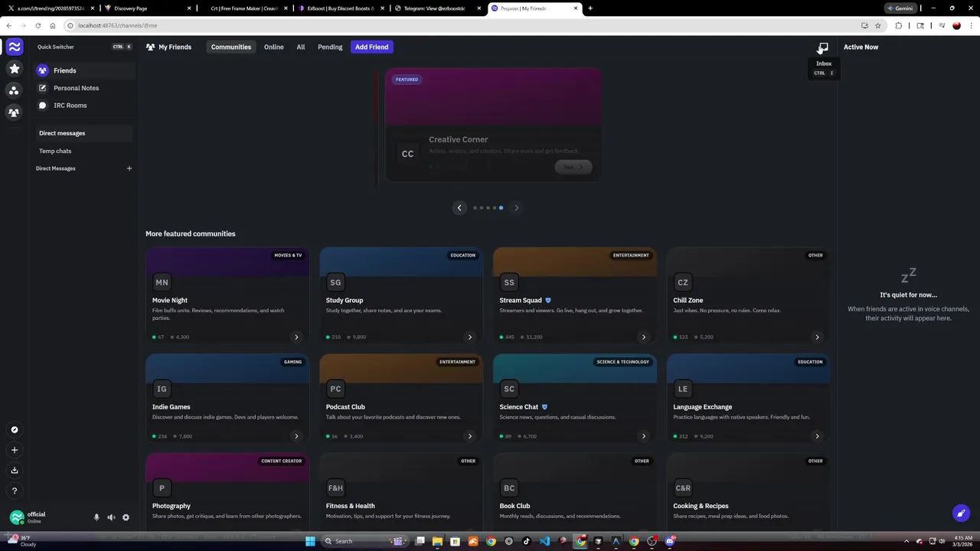Open the Quick Switcher search
Image resolution: width=980 pixels, height=551 pixels.
pos(84,47)
